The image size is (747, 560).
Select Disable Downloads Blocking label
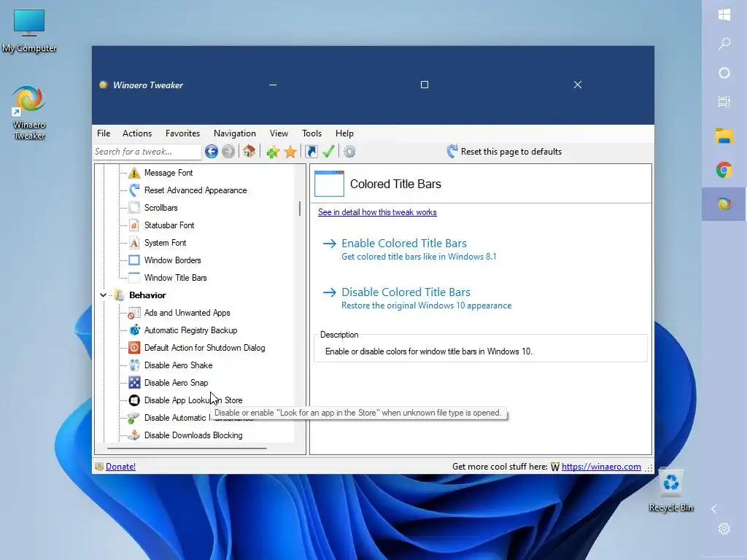point(193,435)
